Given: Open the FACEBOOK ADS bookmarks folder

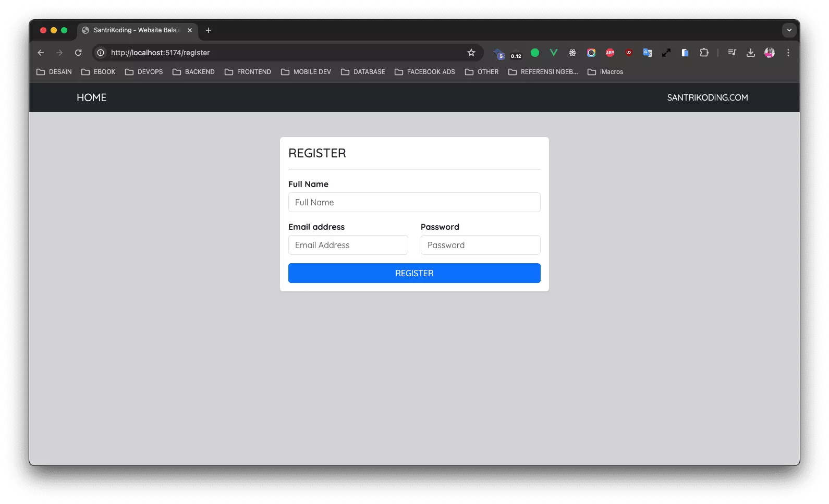Looking at the screenshot, I should pyautogui.click(x=425, y=72).
